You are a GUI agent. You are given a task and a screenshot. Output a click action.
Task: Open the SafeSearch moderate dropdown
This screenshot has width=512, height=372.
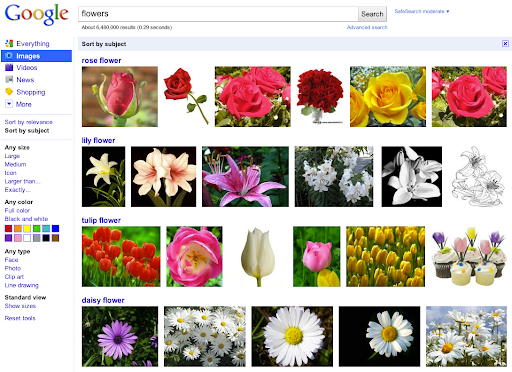point(422,11)
